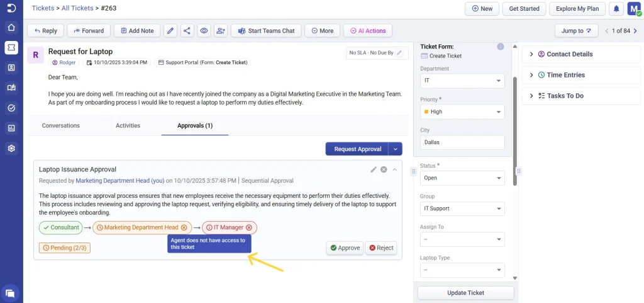Click the add contact icon in toolbar

tap(220, 30)
